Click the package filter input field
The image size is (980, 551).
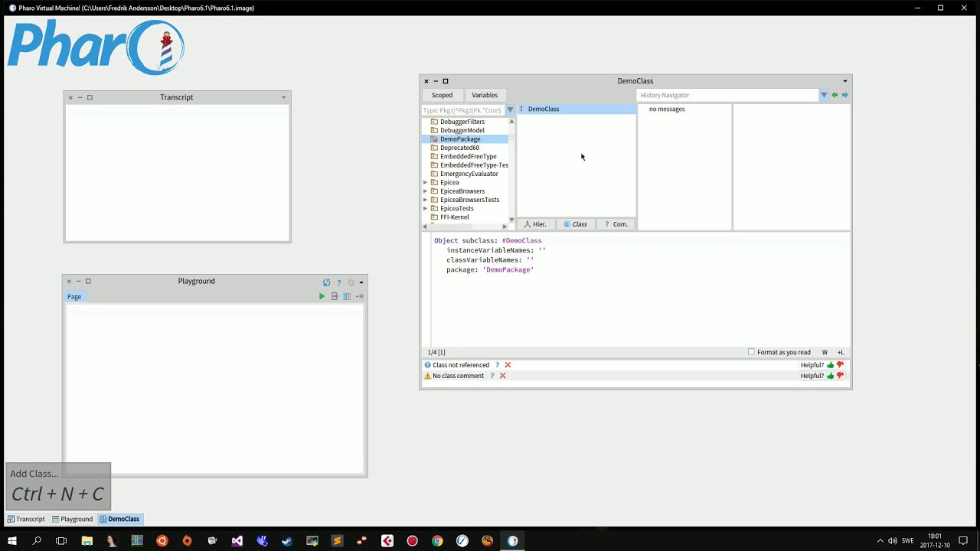[462, 110]
